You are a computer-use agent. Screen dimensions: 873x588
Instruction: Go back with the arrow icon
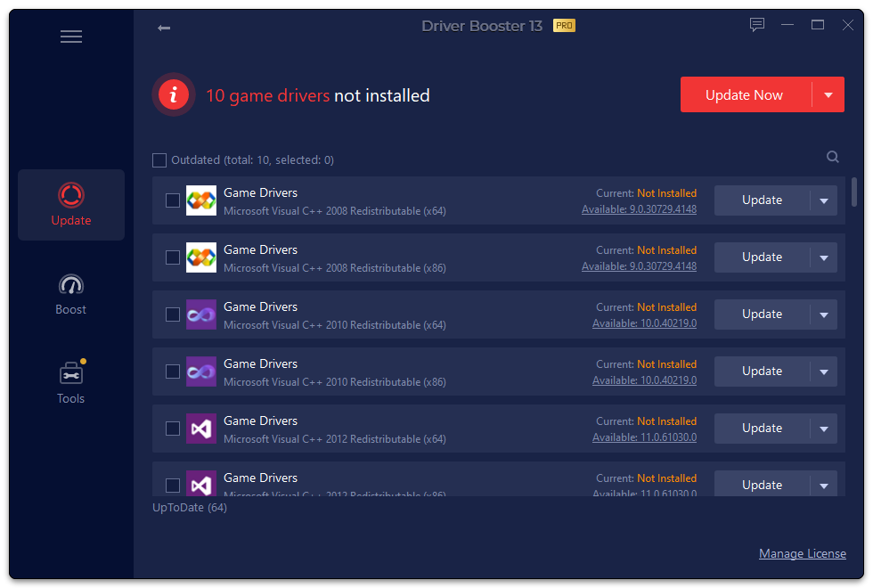pos(164,28)
